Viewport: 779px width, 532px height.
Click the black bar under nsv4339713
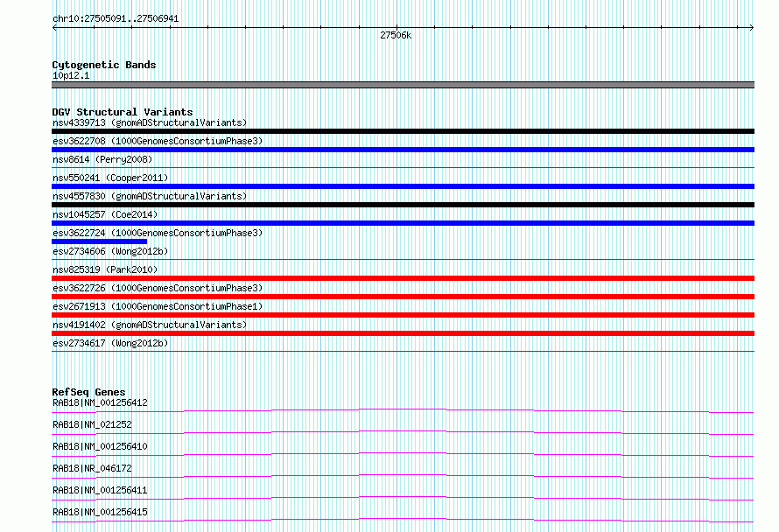coord(403,131)
